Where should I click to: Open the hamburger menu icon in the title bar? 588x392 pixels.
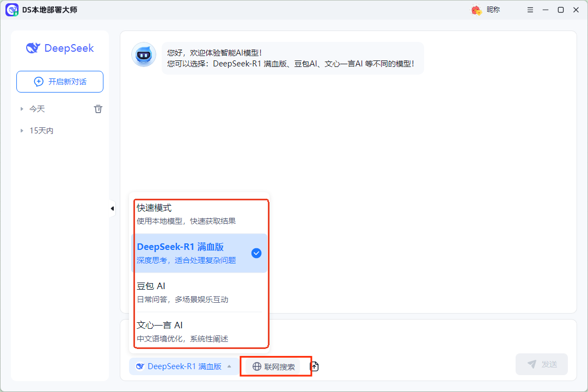coord(530,10)
